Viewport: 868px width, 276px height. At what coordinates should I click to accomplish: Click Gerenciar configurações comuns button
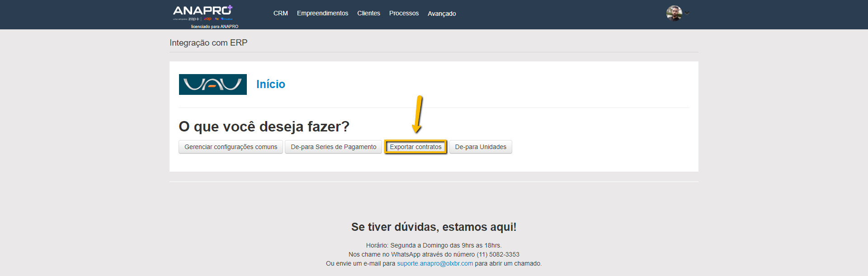pos(231,147)
